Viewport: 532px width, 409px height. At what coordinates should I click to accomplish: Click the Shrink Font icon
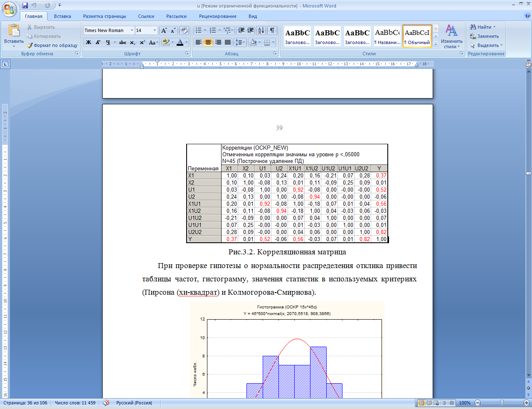coord(173,30)
